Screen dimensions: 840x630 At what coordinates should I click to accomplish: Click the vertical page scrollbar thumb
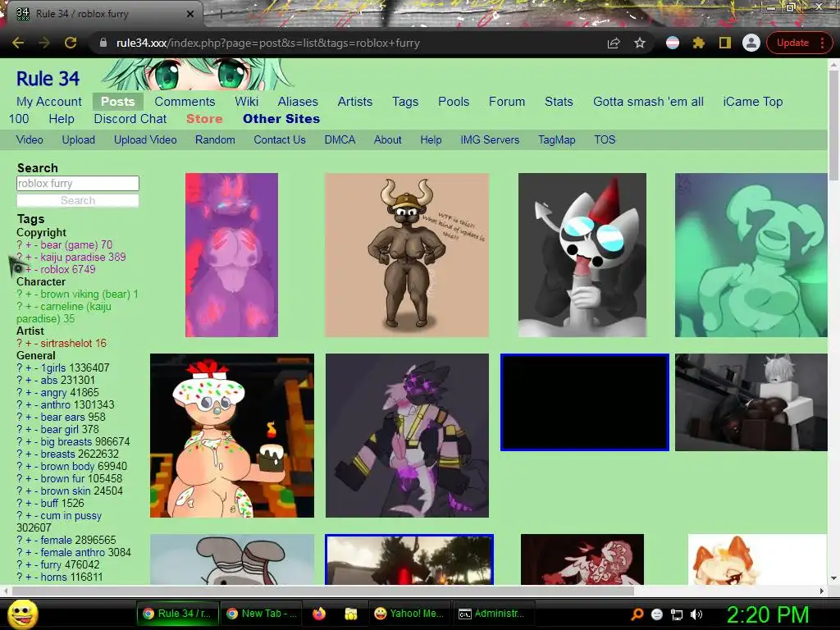click(833, 125)
